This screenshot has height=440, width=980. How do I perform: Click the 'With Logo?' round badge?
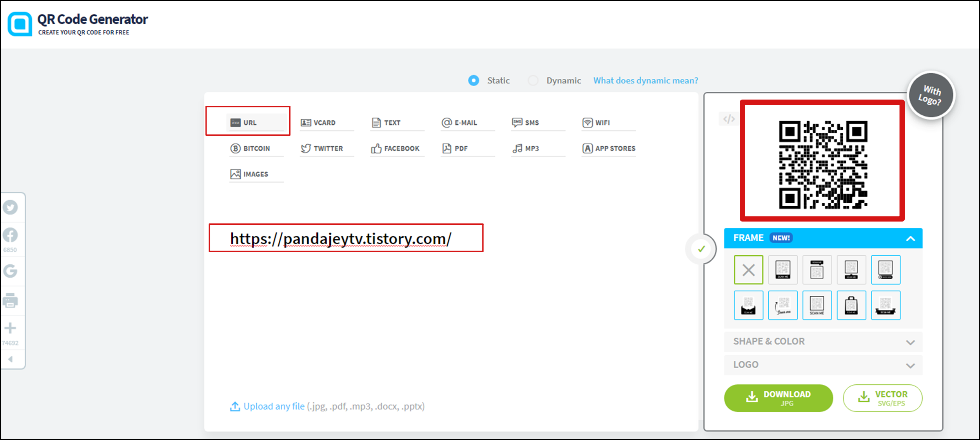[931, 95]
